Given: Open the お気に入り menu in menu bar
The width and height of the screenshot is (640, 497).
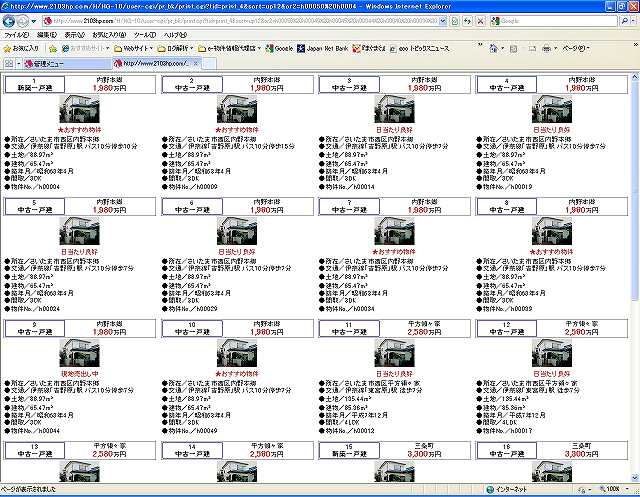Looking at the screenshot, I should coord(109,35).
